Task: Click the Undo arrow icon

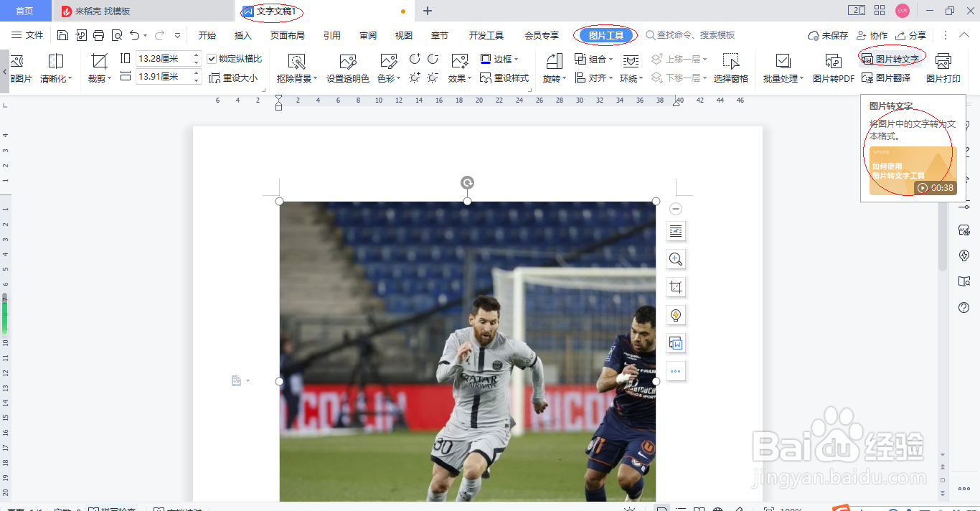Action: point(135,35)
